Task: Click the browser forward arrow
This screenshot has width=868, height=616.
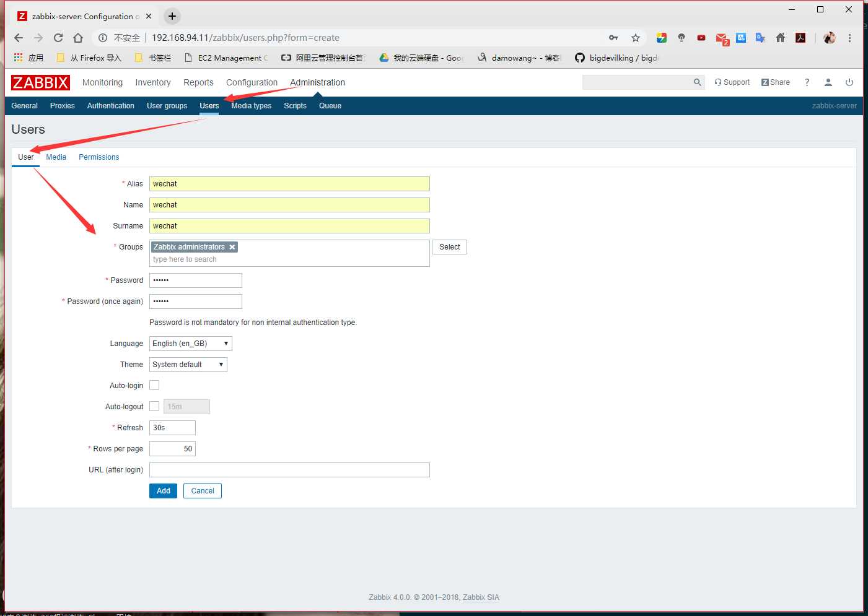Action: [38, 38]
